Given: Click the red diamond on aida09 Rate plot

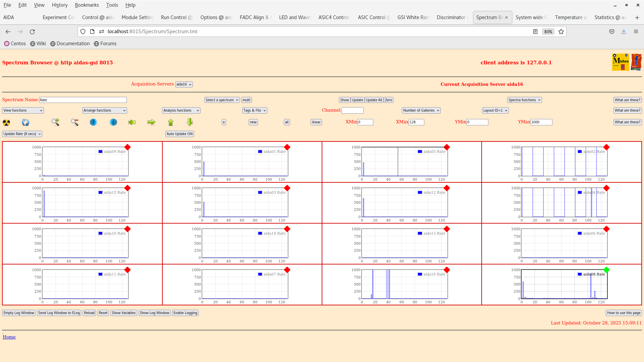Looking at the screenshot, I should (x=127, y=147).
